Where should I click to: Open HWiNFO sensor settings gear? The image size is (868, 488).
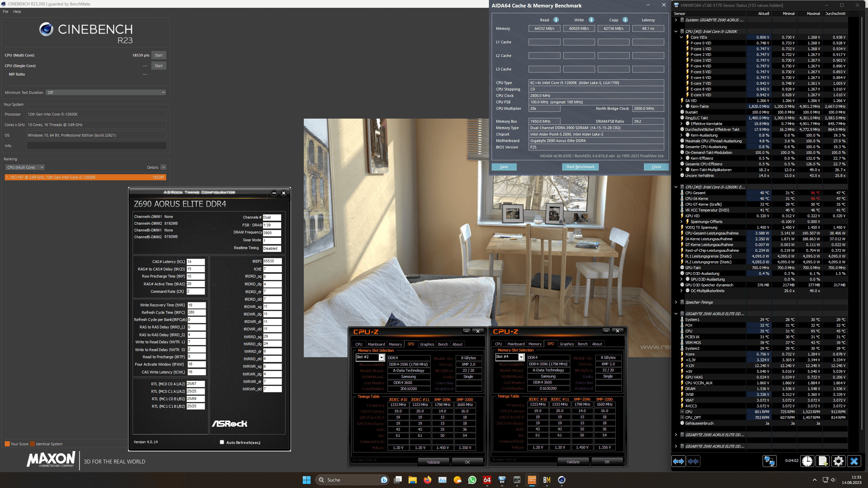838,461
